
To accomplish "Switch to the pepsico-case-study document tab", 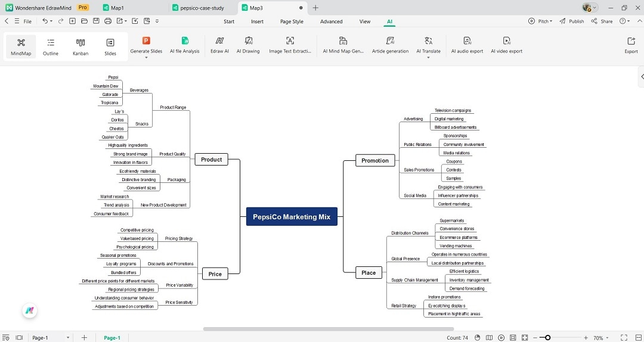I will click(203, 8).
